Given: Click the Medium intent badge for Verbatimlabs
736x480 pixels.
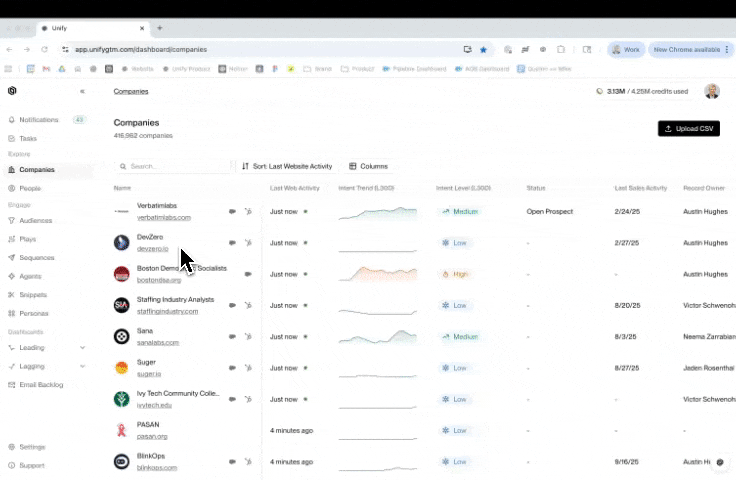Looking at the screenshot, I should coord(460,212).
